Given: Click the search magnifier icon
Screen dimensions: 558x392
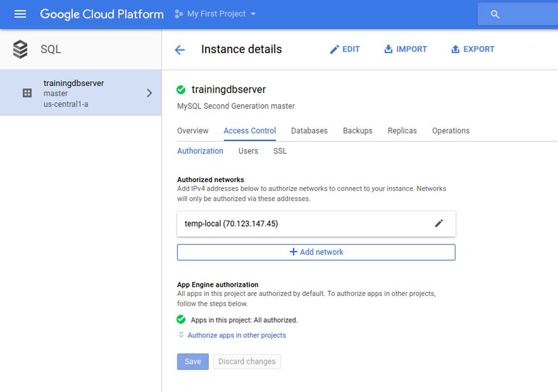Looking at the screenshot, I should point(495,14).
